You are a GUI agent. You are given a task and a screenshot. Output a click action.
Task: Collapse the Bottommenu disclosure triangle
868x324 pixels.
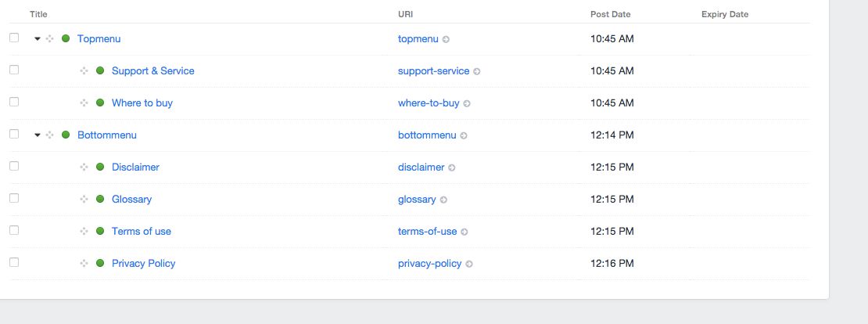point(37,135)
